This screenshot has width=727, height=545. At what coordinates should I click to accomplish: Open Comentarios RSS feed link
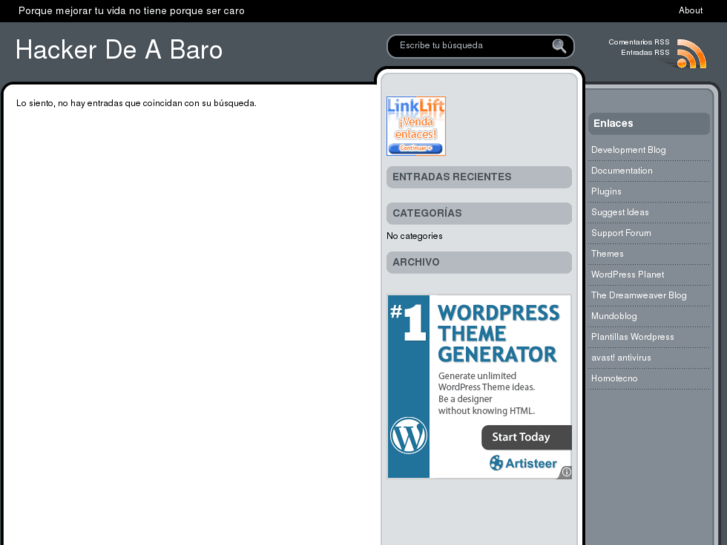tap(639, 42)
